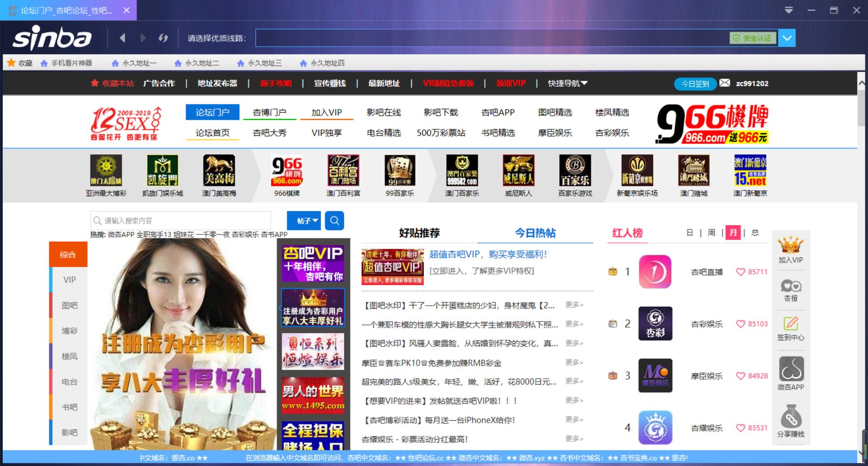Open bookmark 永久地址四

pos(322,63)
